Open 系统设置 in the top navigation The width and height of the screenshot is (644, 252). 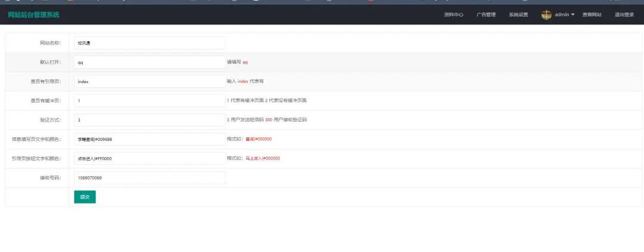tap(518, 15)
